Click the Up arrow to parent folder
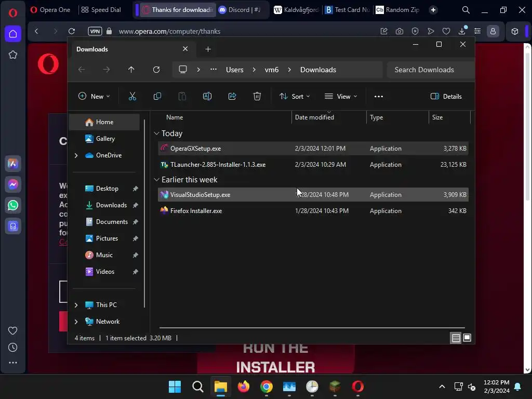This screenshot has height=399, width=532. pyautogui.click(x=131, y=70)
